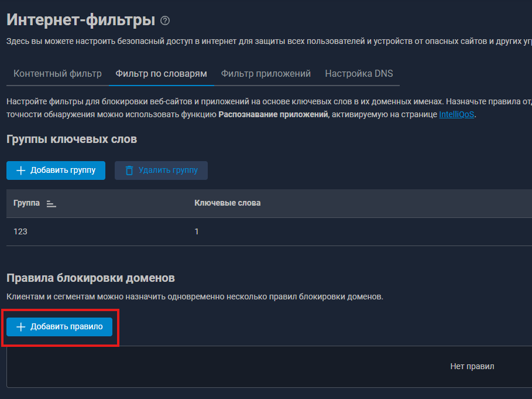This screenshot has height=399, width=532.
Task: Switch to Контентный фильтр tab
Action: tap(57, 74)
